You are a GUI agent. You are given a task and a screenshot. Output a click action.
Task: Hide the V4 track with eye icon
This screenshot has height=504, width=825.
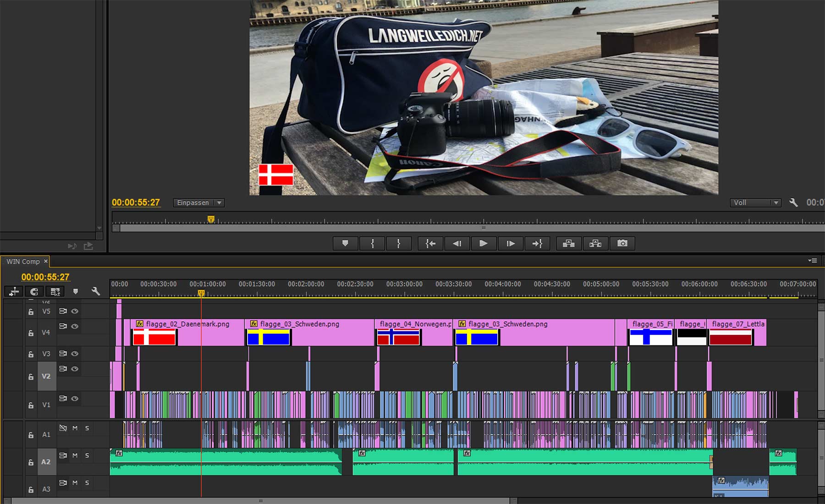coord(75,326)
